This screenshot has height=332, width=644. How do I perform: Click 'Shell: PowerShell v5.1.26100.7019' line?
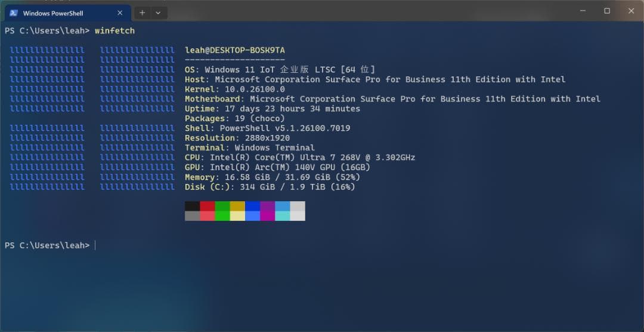click(267, 128)
